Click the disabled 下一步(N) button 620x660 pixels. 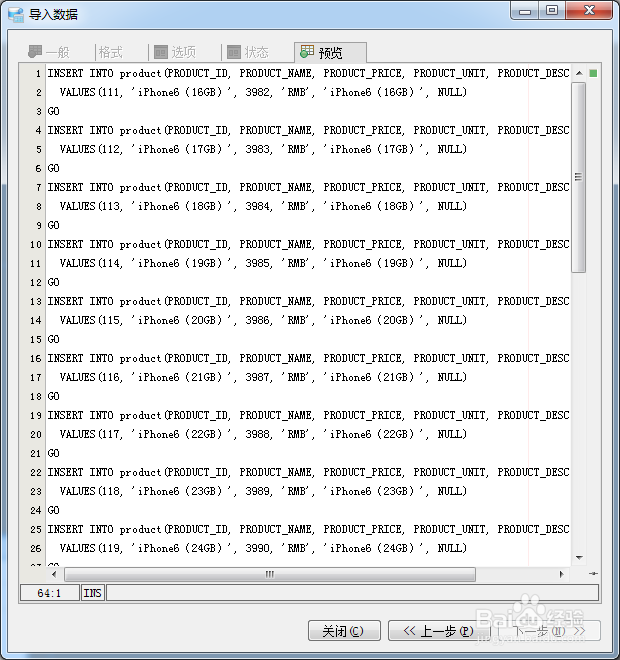pos(549,631)
